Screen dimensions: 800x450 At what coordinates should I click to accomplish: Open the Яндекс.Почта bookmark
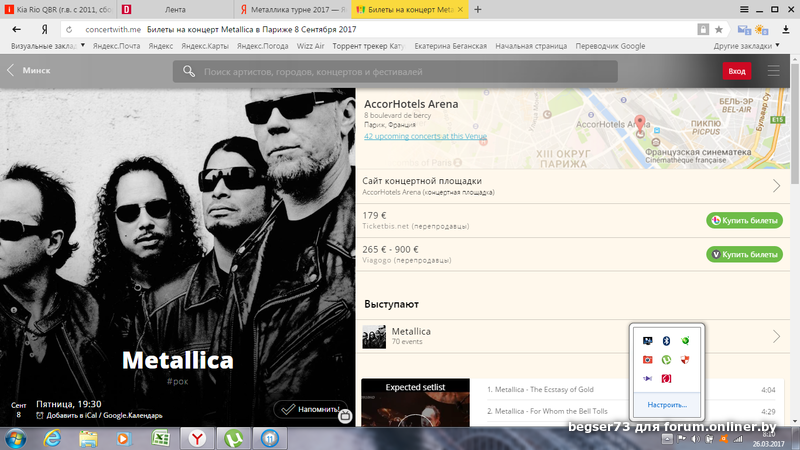pyautogui.click(x=116, y=46)
